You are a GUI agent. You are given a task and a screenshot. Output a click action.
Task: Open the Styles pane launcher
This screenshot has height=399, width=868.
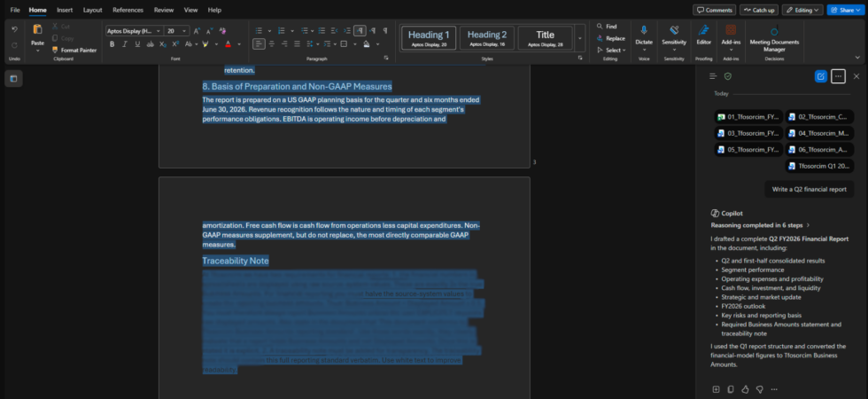580,58
